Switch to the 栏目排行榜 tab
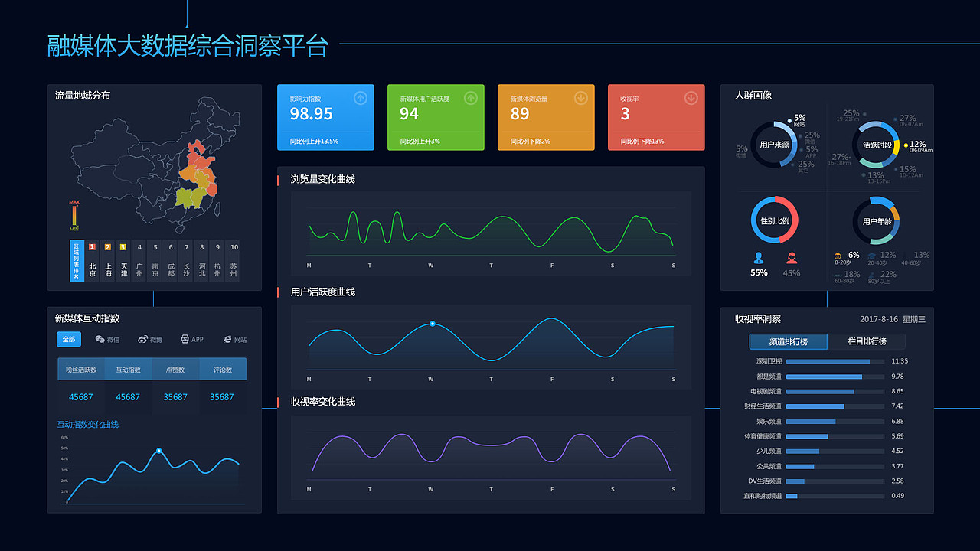 [867, 341]
